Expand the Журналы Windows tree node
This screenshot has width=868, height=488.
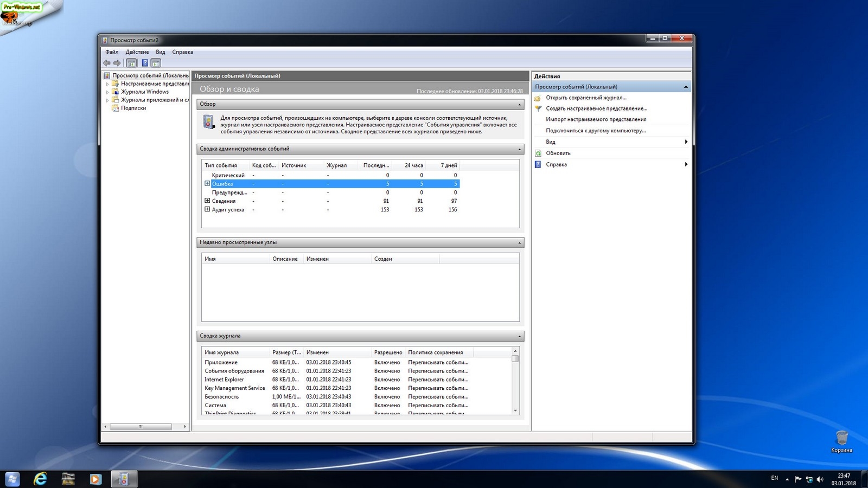pos(107,92)
